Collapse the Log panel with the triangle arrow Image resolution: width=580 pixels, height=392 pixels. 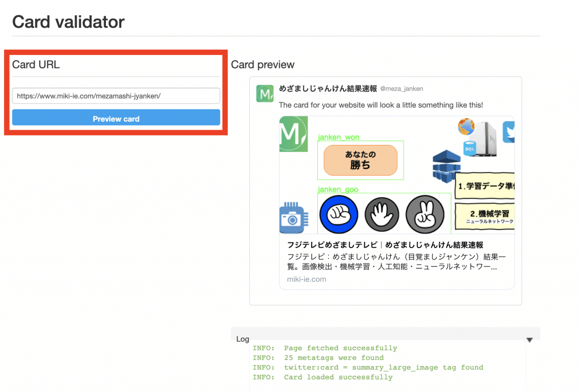[530, 340]
